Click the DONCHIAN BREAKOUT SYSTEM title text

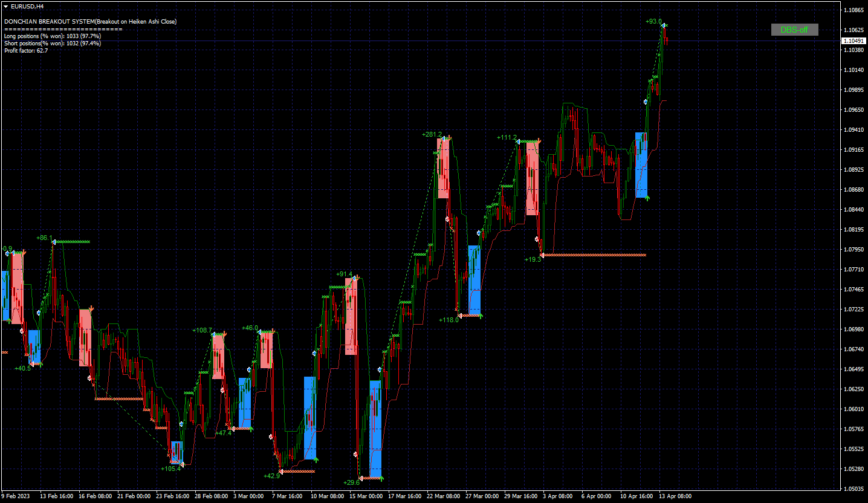(91, 22)
